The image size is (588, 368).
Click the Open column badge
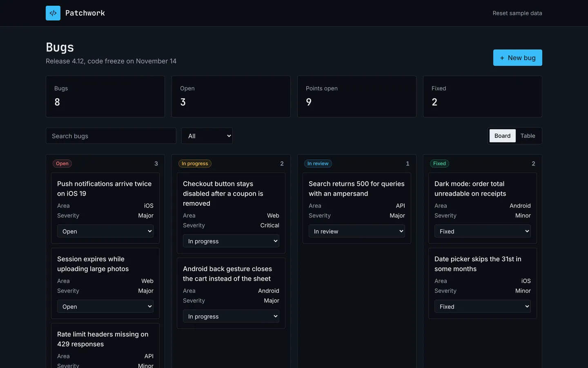tap(62, 164)
